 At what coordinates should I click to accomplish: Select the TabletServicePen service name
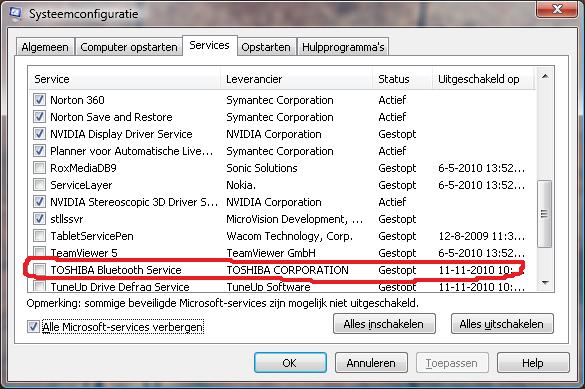click(x=92, y=236)
